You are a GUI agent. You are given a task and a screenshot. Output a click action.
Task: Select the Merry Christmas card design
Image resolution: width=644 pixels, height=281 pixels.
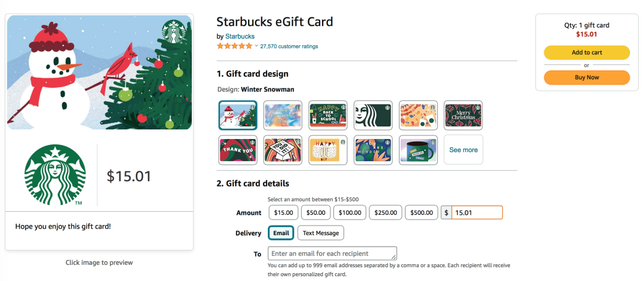[463, 115]
